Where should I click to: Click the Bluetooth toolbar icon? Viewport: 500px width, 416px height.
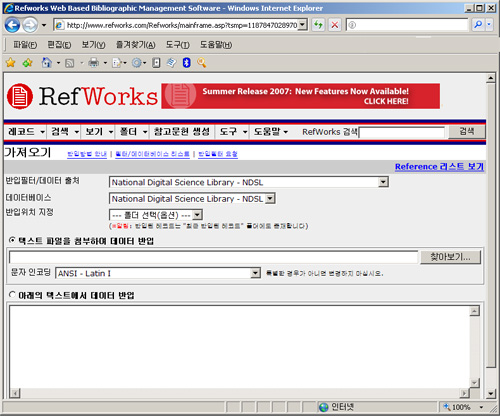(x=187, y=62)
